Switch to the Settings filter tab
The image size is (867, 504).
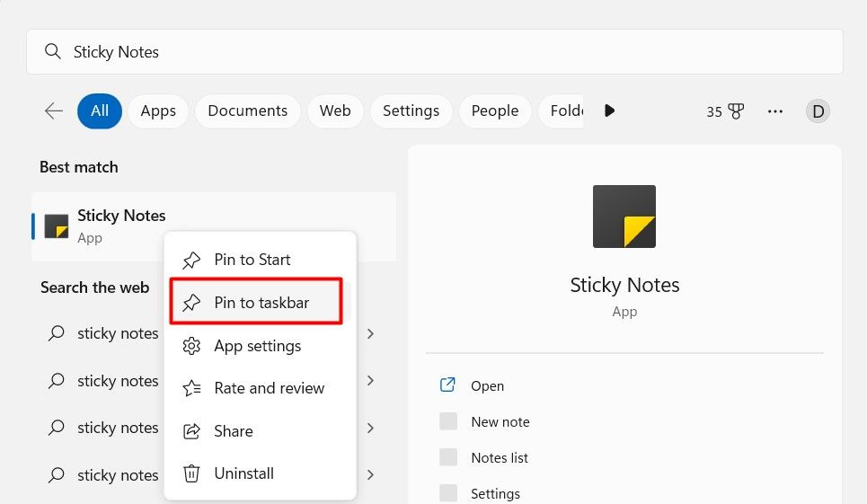[x=411, y=111]
